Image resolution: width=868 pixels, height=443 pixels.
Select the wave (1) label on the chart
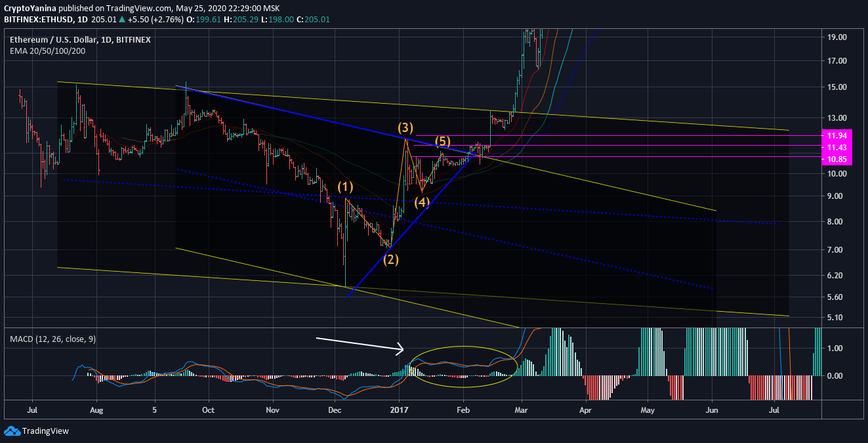coord(346,187)
